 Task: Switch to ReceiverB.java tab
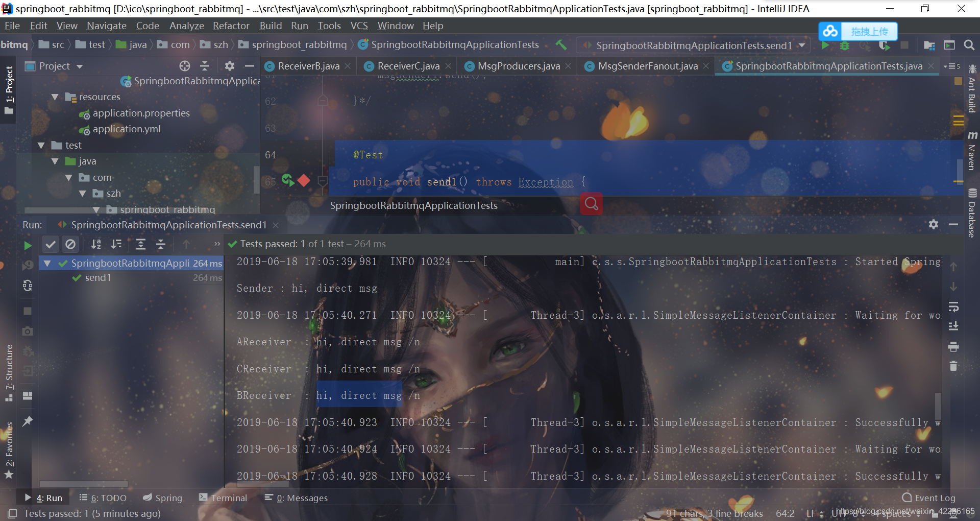click(x=308, y=66)
